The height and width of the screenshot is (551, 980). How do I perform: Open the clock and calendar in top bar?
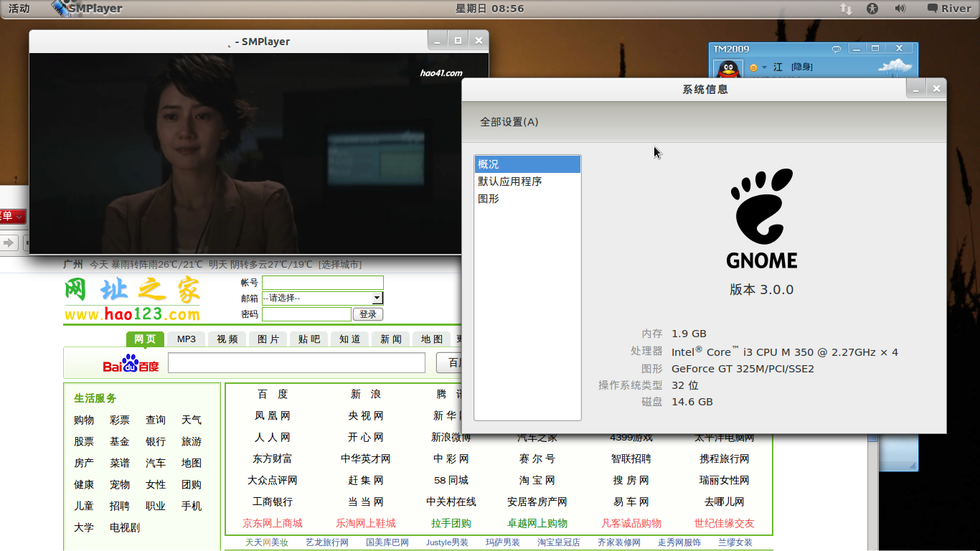pos(490,9)
